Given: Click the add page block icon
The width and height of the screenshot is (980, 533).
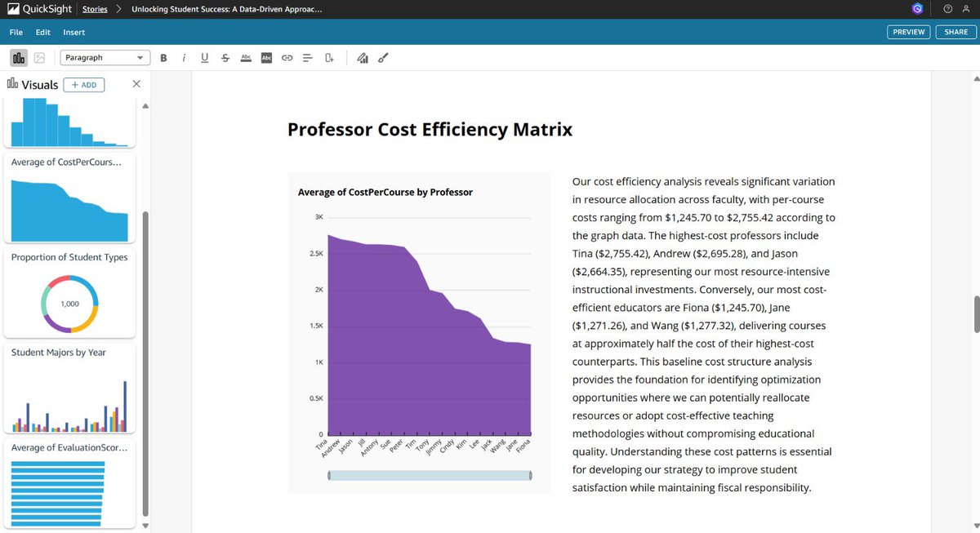Looking at the screenshot, I should click(x=329, y=58).
